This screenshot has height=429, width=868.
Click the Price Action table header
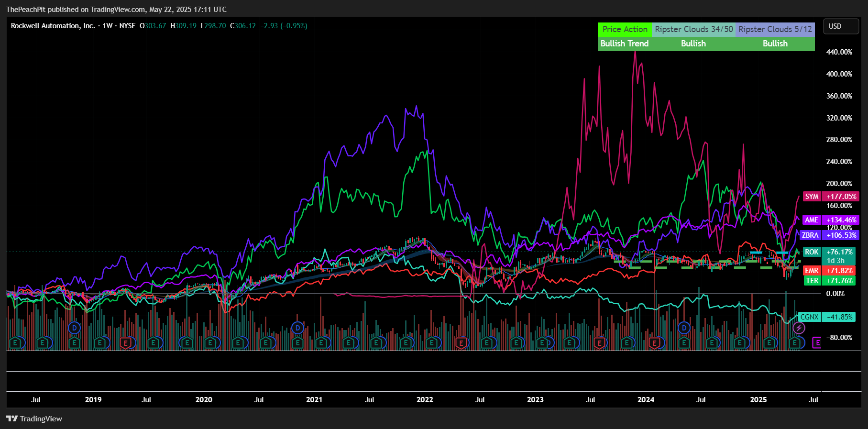point(625,29)
